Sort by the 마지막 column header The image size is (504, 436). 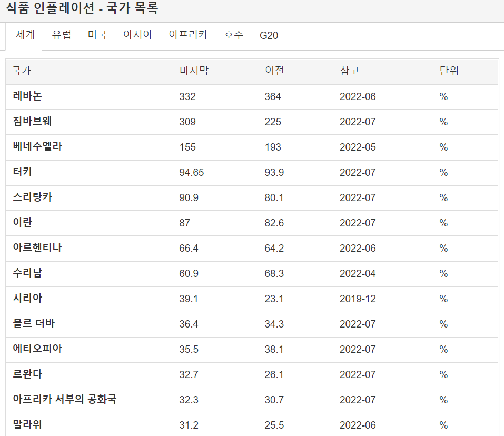point(194,71)
